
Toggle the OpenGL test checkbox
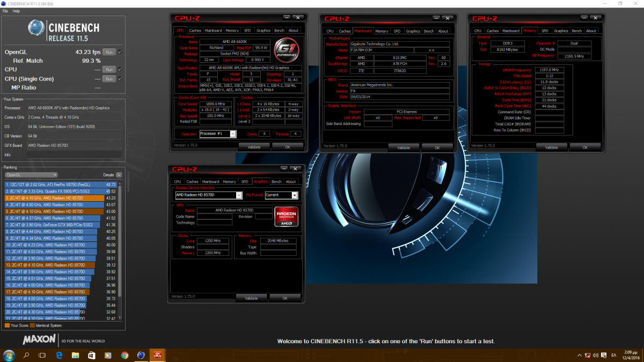[x=120, y=52]
